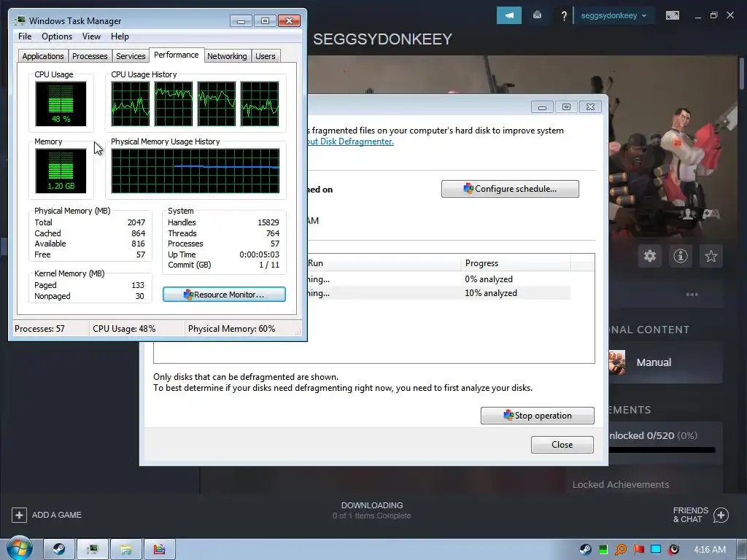Select the row showing 0% analyzed
This screenshot has width=747, height=560.
point(438,279)
